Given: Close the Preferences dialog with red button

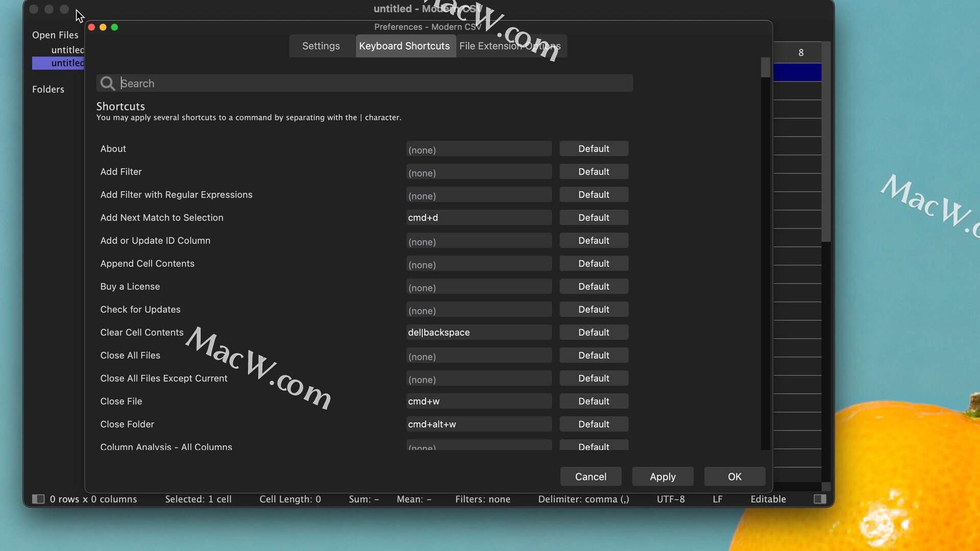Looking at the screenshot, I should pos(91,27).
